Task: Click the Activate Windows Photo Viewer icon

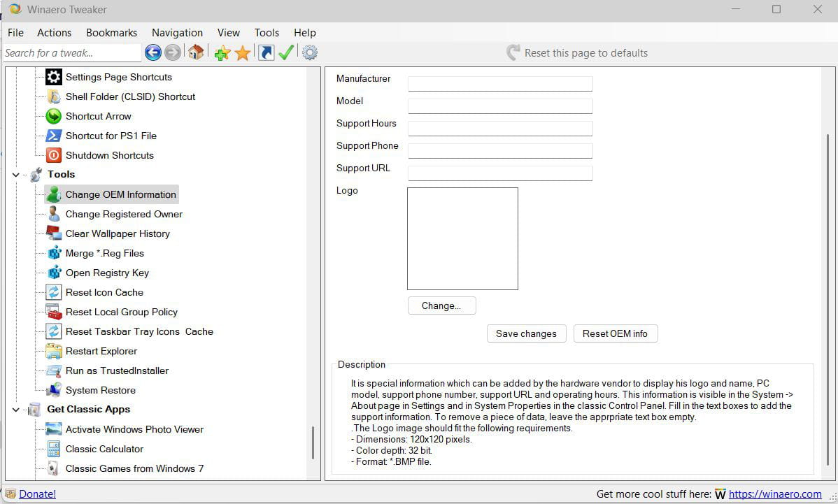Action: coord(53,429)
